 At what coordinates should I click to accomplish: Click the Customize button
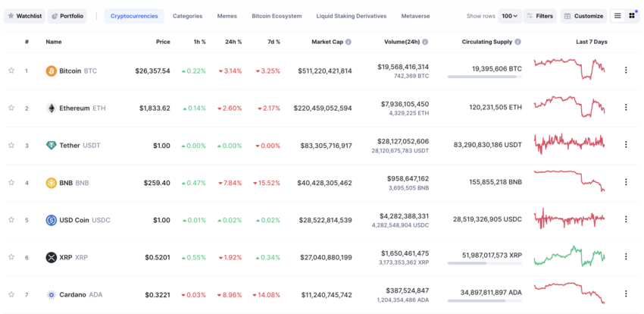pyautogui.click(x=583, y=16)
